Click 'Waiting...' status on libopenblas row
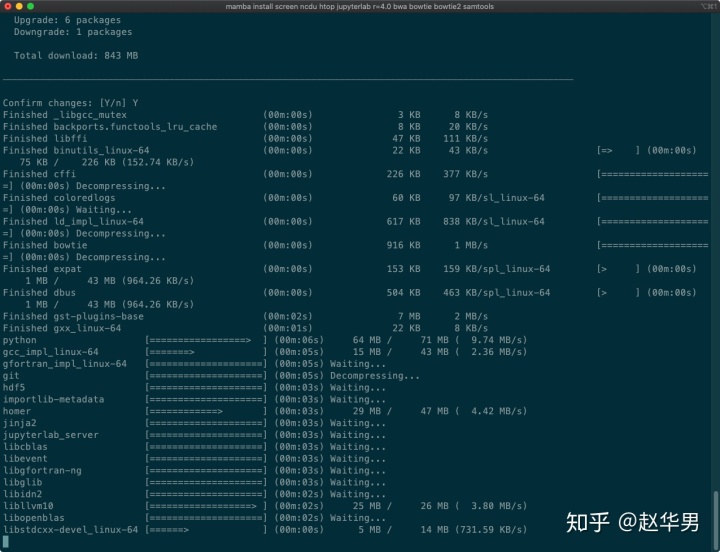The width and height of the screenshot is (720, 552). [358, 518]
